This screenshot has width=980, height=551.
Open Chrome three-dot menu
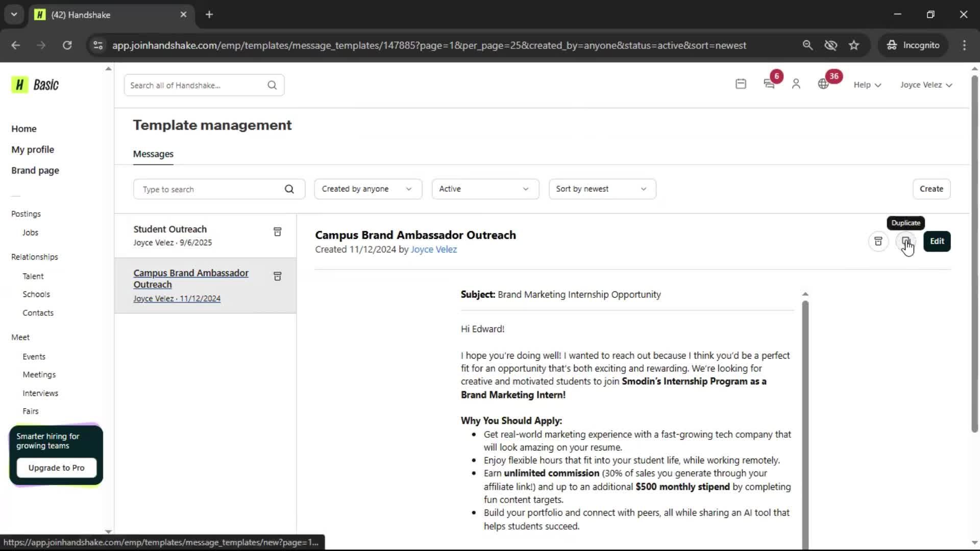click(x=964, y=45)
